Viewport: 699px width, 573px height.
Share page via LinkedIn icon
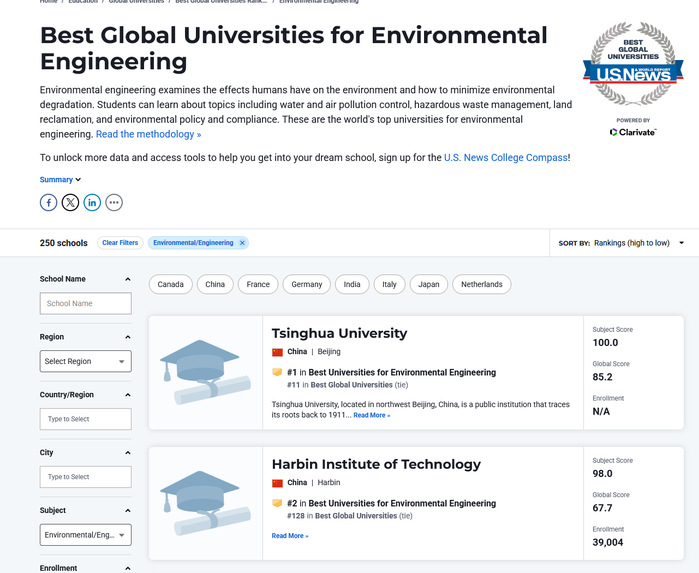point(92,203)
